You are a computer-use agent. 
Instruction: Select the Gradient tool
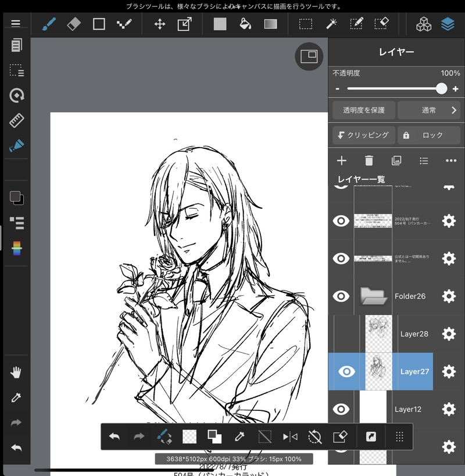pyautogui.click(x=270, y=24)
